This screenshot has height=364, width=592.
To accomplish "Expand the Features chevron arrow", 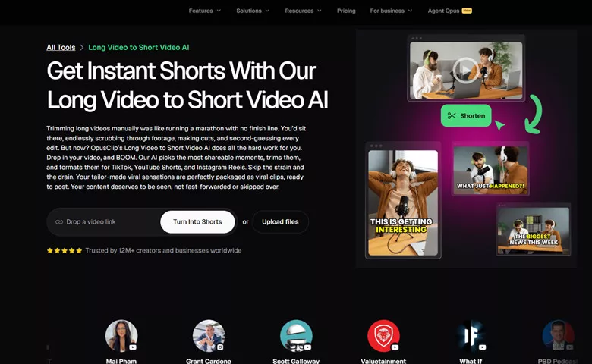I will tap(219, 11).
